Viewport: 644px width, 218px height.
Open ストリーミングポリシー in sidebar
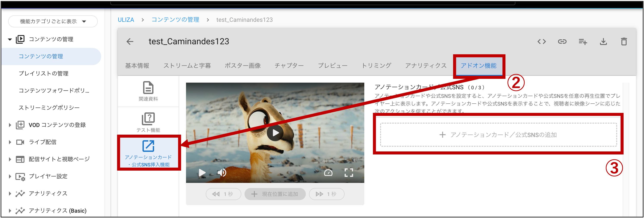(x=49, y=108)
